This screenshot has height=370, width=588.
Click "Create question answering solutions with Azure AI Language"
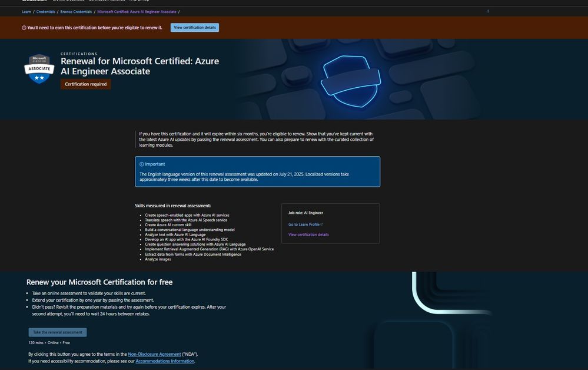(x=195, y=245)
